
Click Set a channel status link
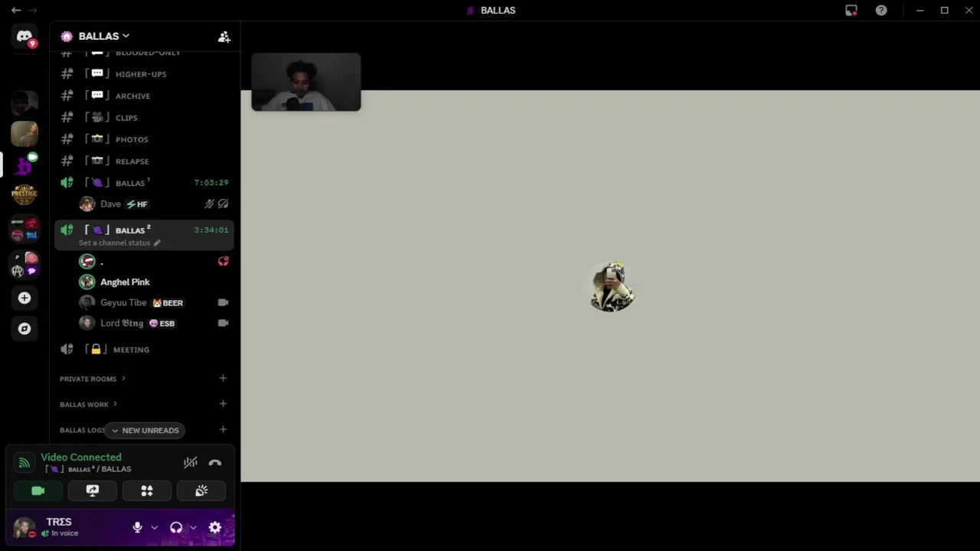[x=114, y=243]
